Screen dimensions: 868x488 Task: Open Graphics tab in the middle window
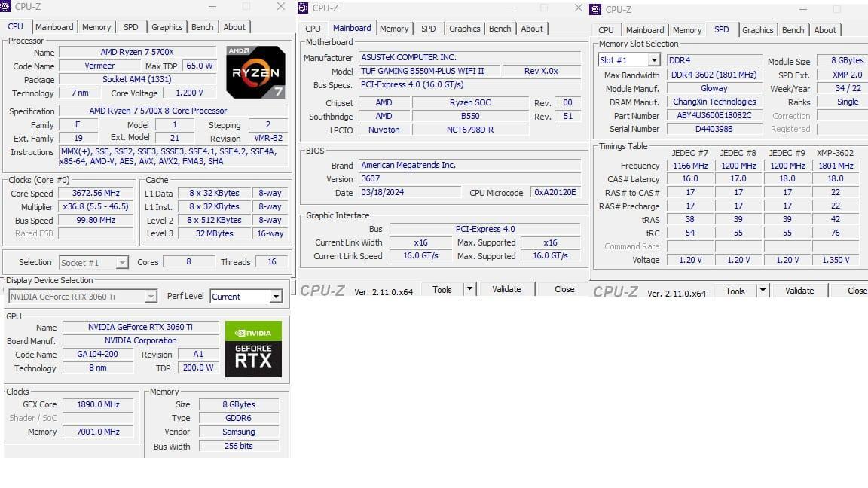pos(465,29)
